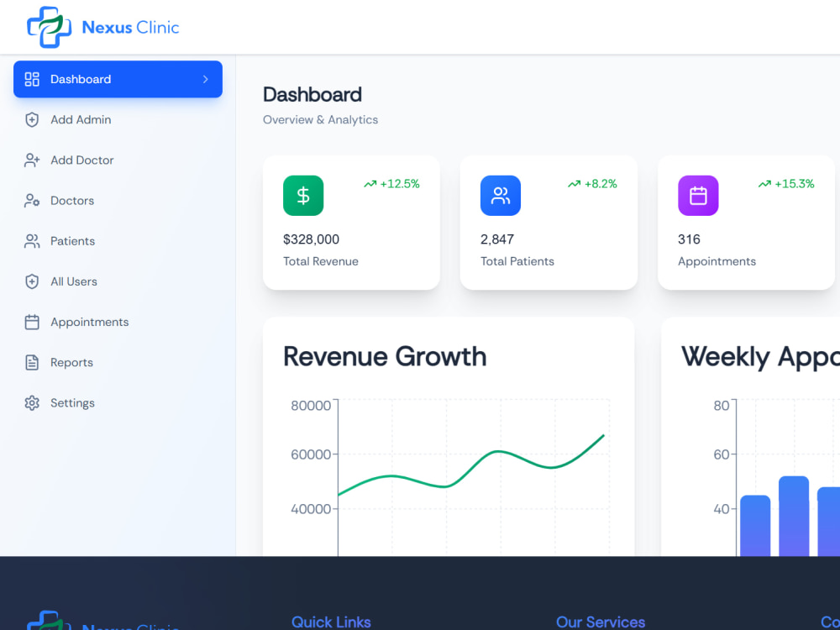The height and width of the screenshot is (630, 840).
Task: Select Reports in the sidebar
Action: 118,362
